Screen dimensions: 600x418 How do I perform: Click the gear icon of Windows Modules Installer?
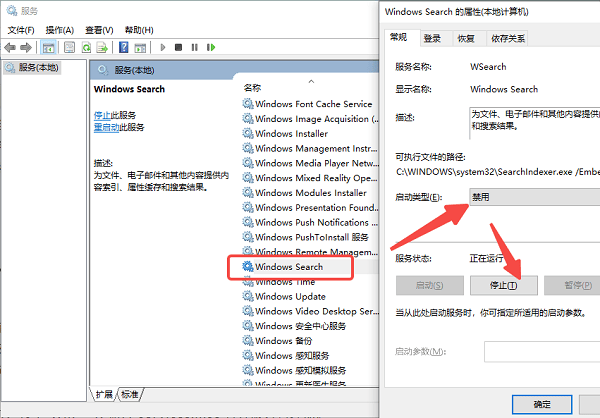[x=248, y=193]
